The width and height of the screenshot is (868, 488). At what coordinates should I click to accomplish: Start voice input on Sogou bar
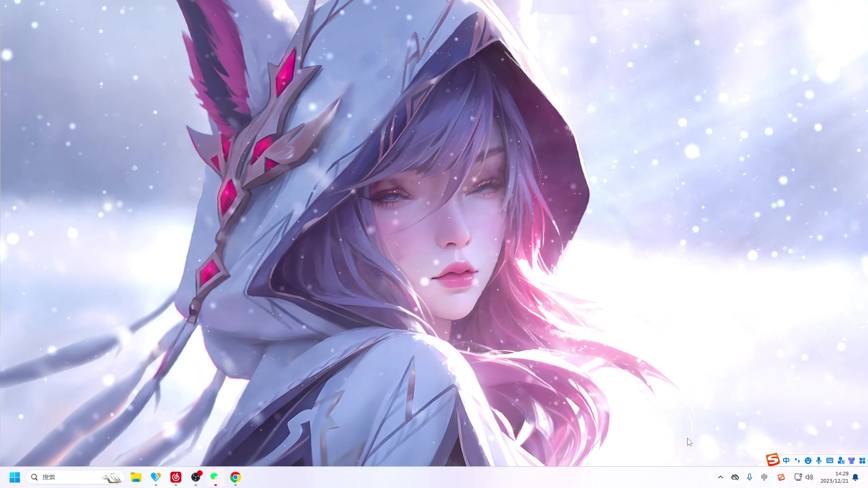tap(819, 460)
